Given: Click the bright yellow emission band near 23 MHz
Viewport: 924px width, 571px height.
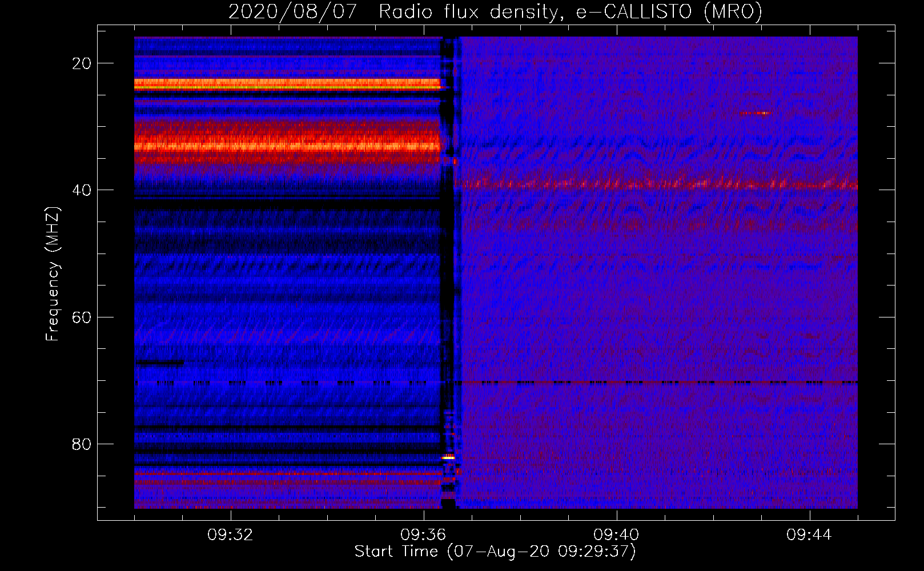Looking at the screenshot, I should (x=287, y=84).
